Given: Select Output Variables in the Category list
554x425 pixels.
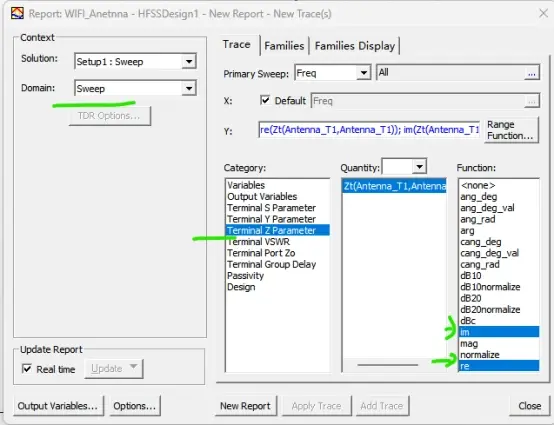Looking at the screenshot, I should [262, 196].
